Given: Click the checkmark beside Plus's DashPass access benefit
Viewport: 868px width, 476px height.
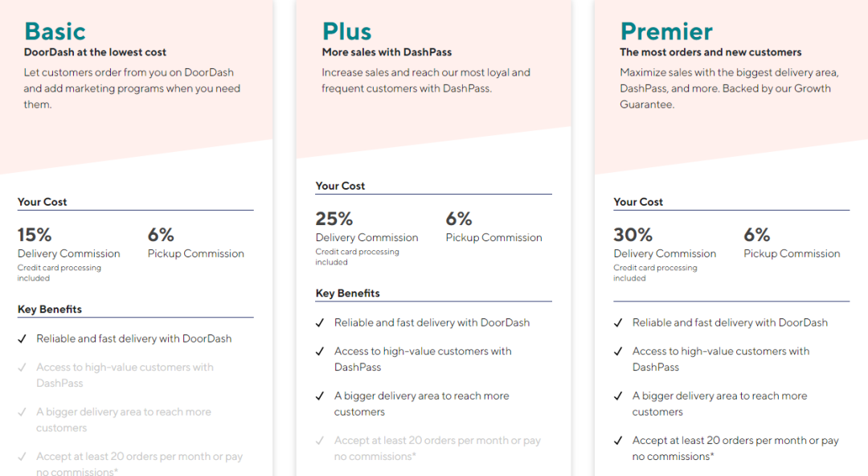Looking at the screenshot, I should pos(321,351).
